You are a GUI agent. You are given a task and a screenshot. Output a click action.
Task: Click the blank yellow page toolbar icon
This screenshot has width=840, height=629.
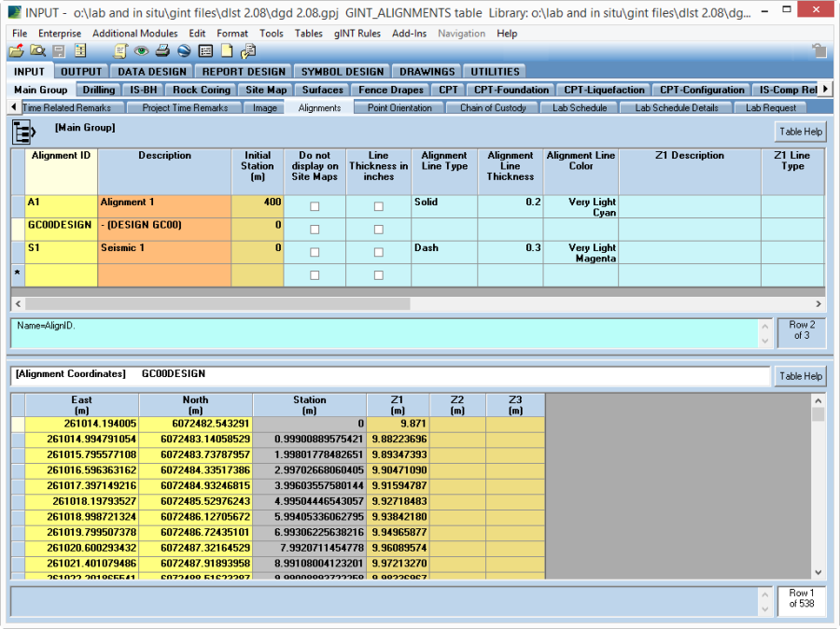(x=227, y=51)
